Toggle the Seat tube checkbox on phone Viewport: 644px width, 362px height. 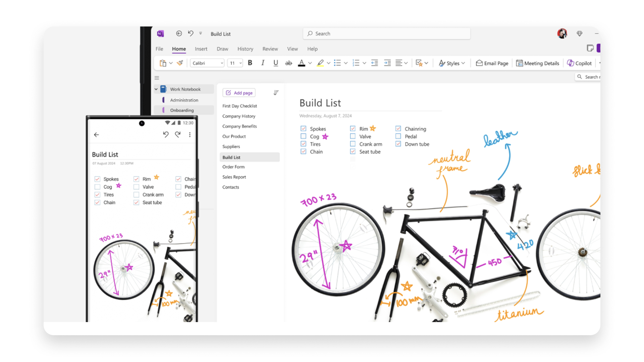(137, 202)
